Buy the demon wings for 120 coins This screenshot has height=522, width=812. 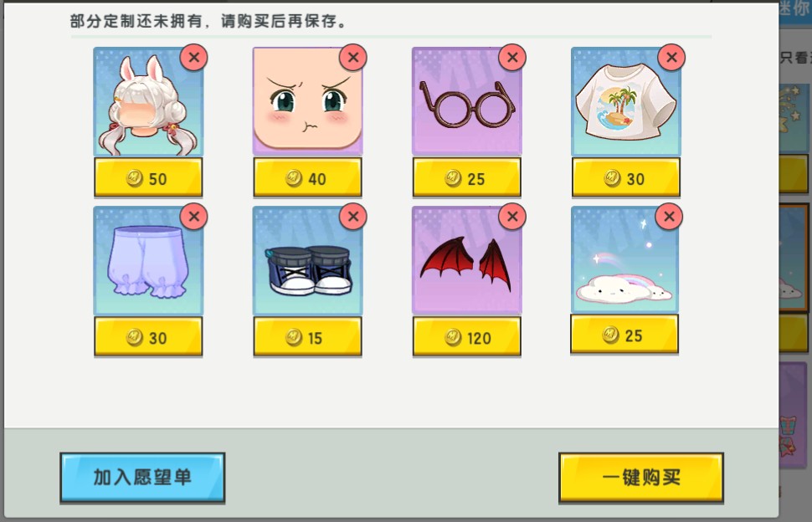tap(466, 337)
